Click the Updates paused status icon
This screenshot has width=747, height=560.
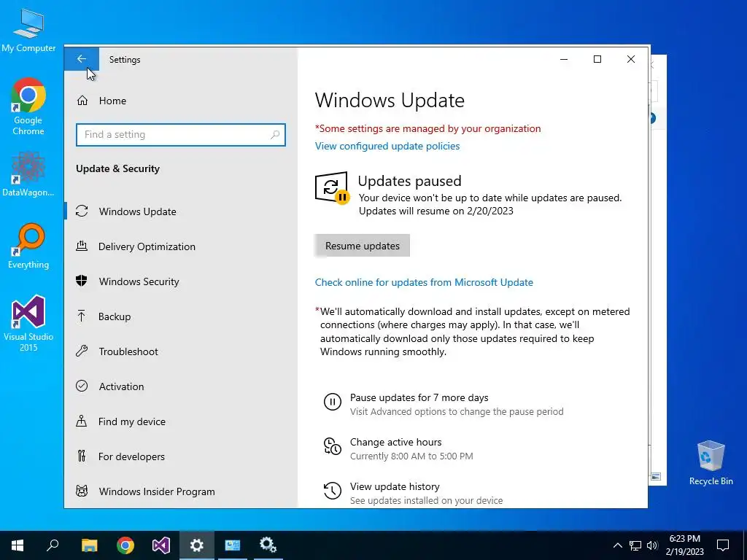332,187
